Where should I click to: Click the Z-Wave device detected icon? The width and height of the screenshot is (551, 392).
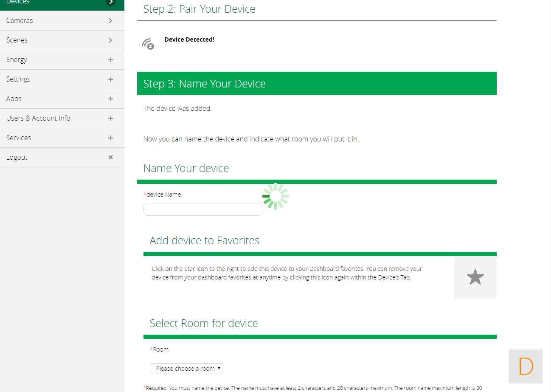tap(148, 44)
